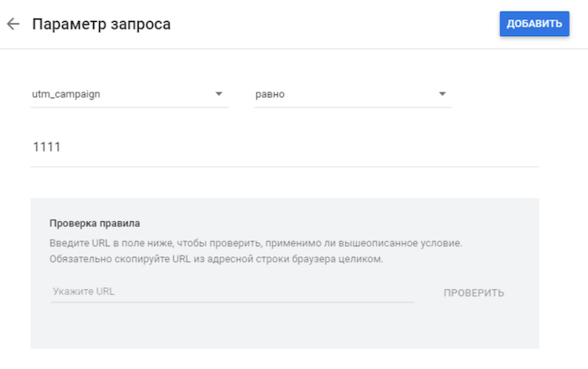Image resolution: width=588 pixels, height=369 pixels.
Task: Click the ПРОВЕРИТЬ button
Action: point(474,293)
